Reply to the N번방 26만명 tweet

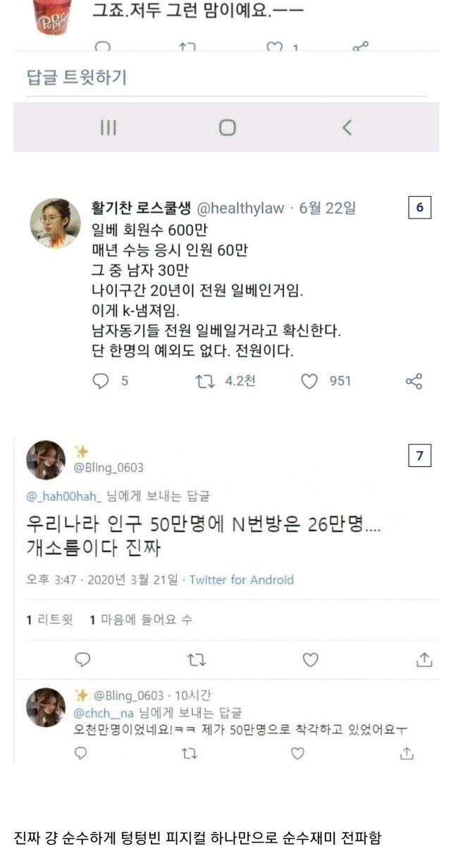click(x=82, y=660)
